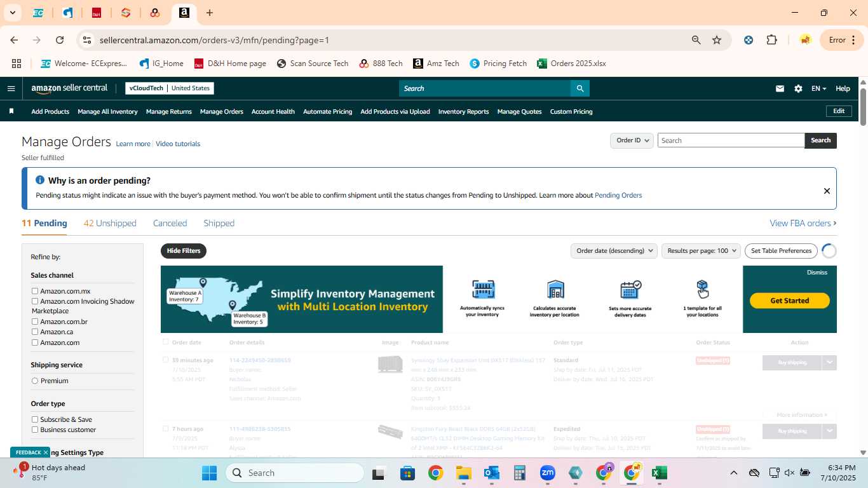Open the Chrome apps grid in bookmarks bar
868x488 pixels.
(17, 64)
